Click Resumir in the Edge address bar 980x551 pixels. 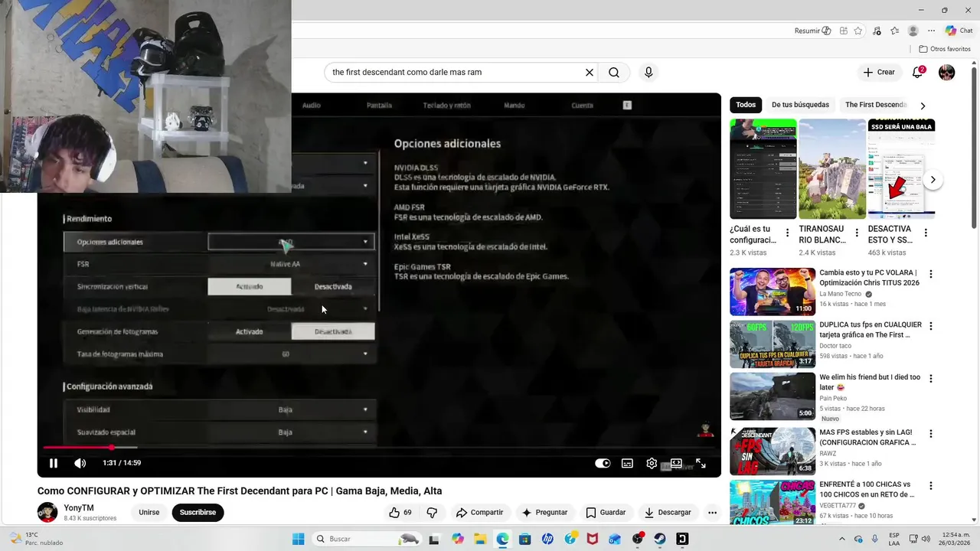point(812,31)
